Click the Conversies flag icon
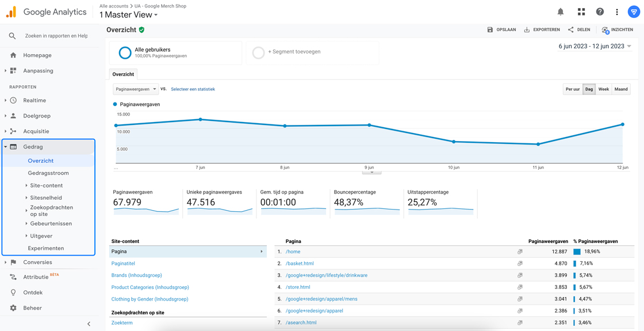 tap(13, 262)
